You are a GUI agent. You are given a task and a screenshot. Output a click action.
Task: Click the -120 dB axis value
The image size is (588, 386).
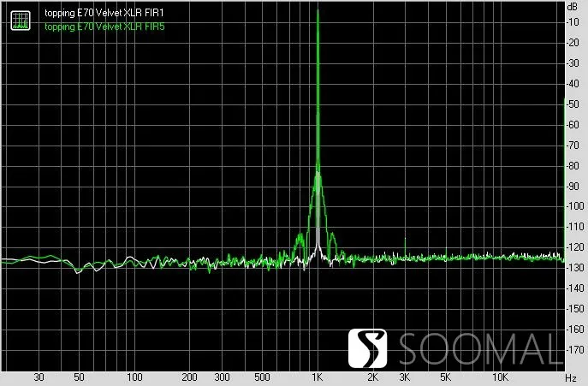click(x=575, y=247)
